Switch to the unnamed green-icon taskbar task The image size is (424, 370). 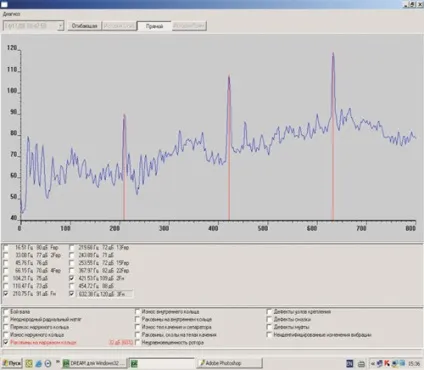click(162, 363)
